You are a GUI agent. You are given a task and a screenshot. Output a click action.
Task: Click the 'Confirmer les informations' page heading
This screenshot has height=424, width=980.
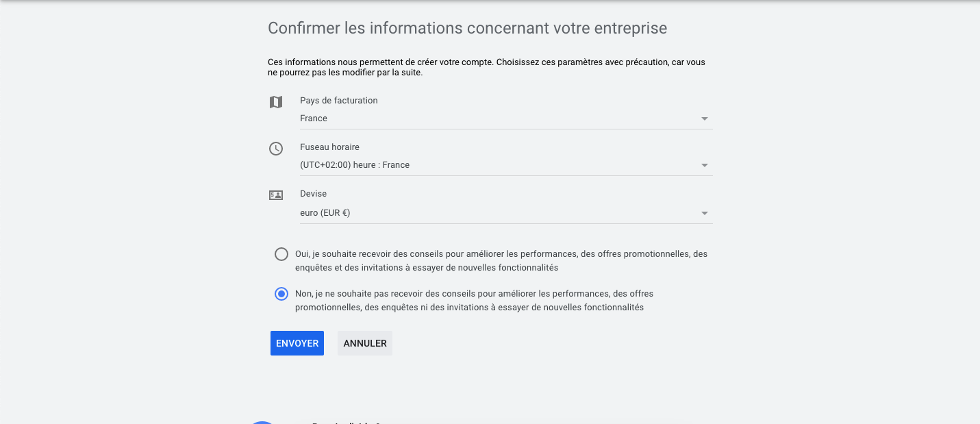point(467,29)
